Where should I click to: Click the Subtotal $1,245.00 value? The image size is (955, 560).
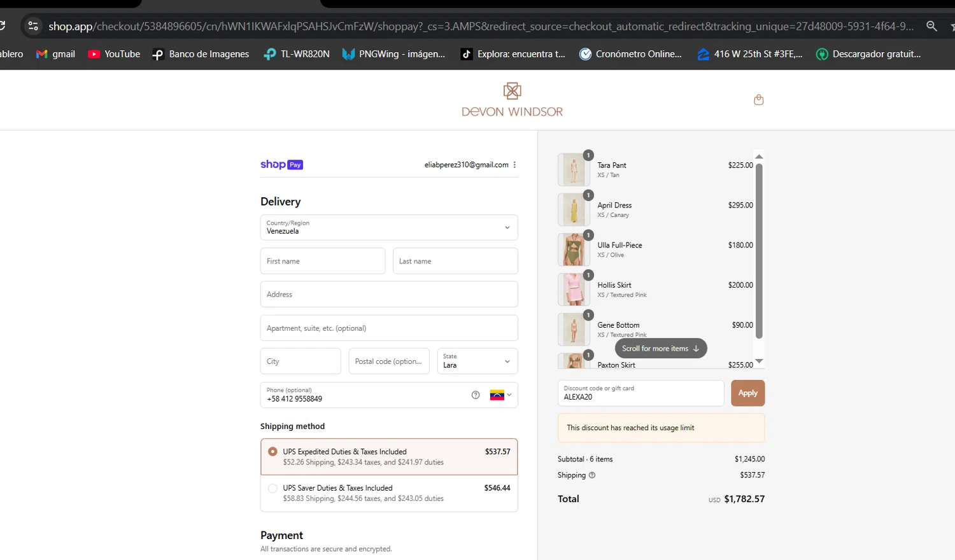tap(749, 459)
